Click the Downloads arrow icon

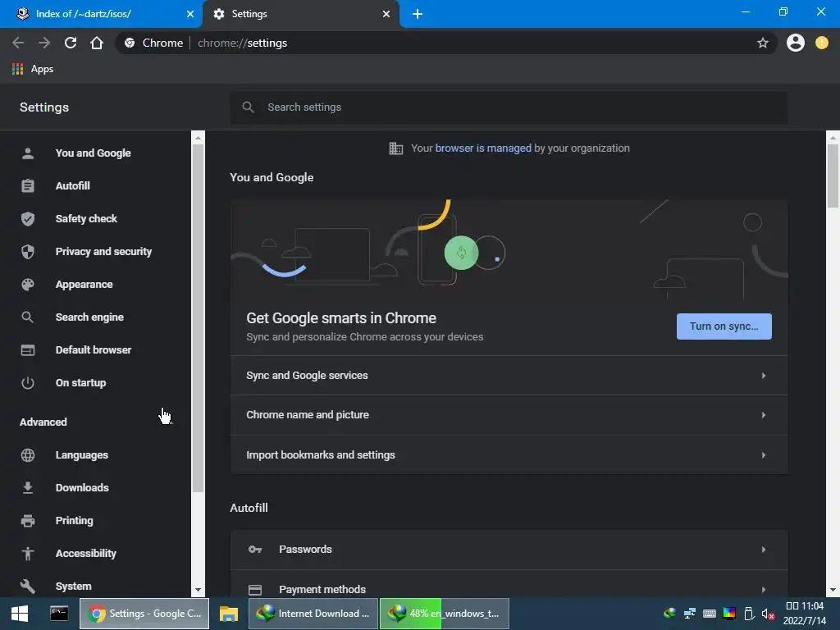pyautogui.click(x=28, y=487)
